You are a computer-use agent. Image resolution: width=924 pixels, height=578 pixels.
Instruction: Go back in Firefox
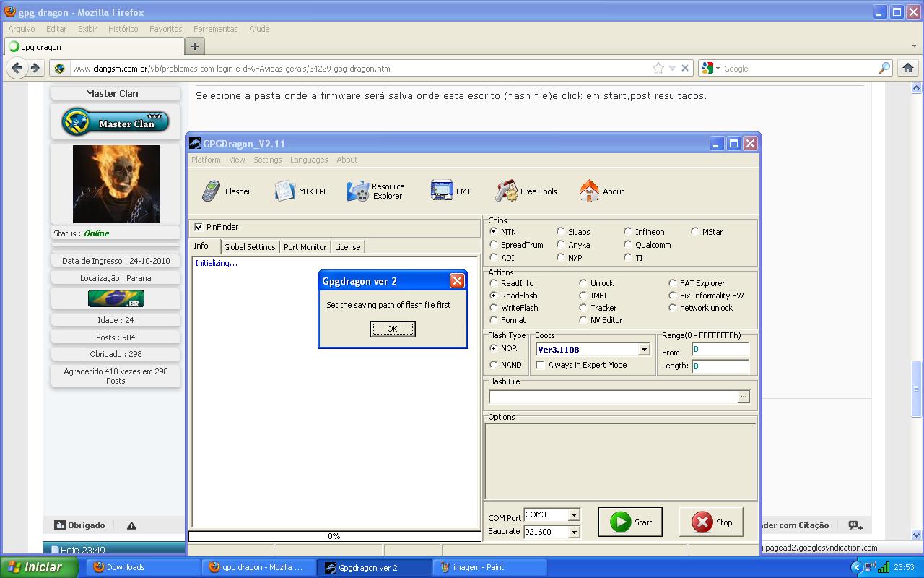pos(17,68)
